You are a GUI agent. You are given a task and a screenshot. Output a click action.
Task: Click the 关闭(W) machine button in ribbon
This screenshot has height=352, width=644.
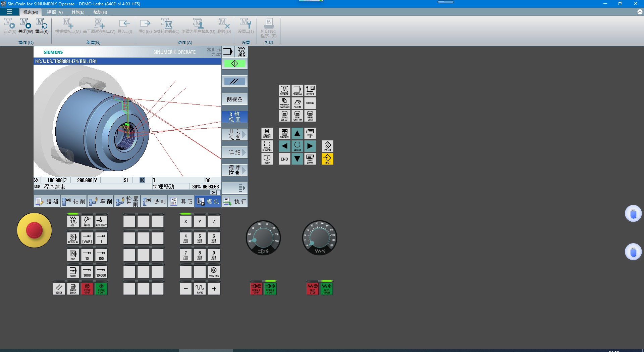[x=25, y=26]
